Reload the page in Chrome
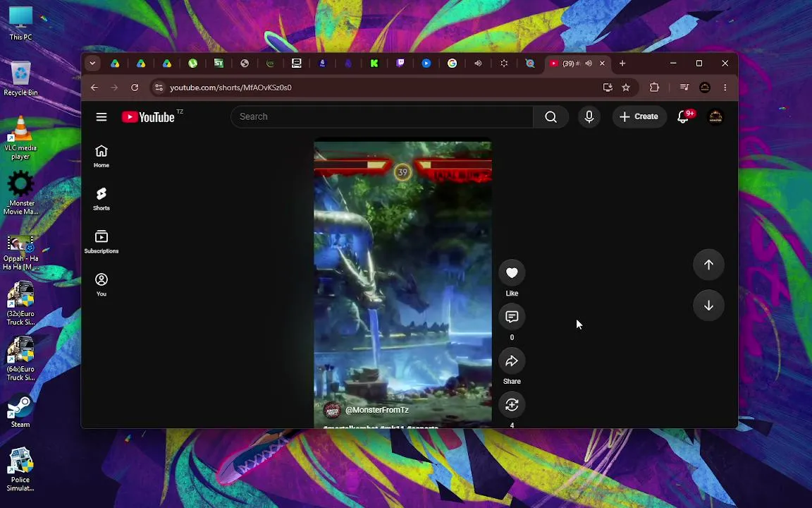 [x=135, y=87]
